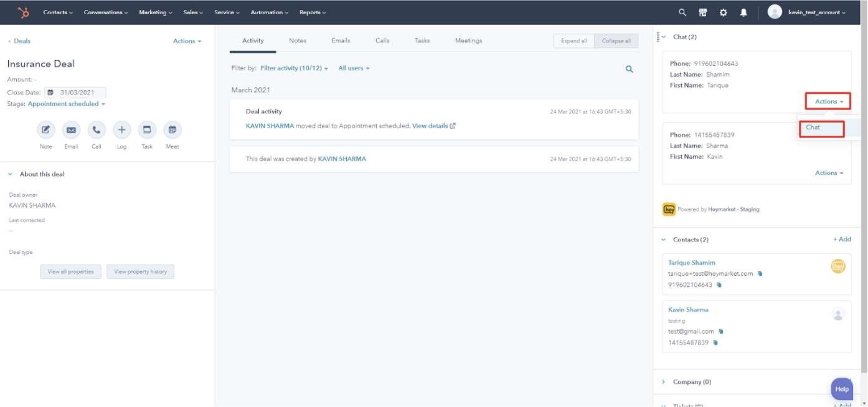Click Kavin Sharma's avatar placeholder
The width and height of the screenshot is (868, 407).
click(838, 314)
